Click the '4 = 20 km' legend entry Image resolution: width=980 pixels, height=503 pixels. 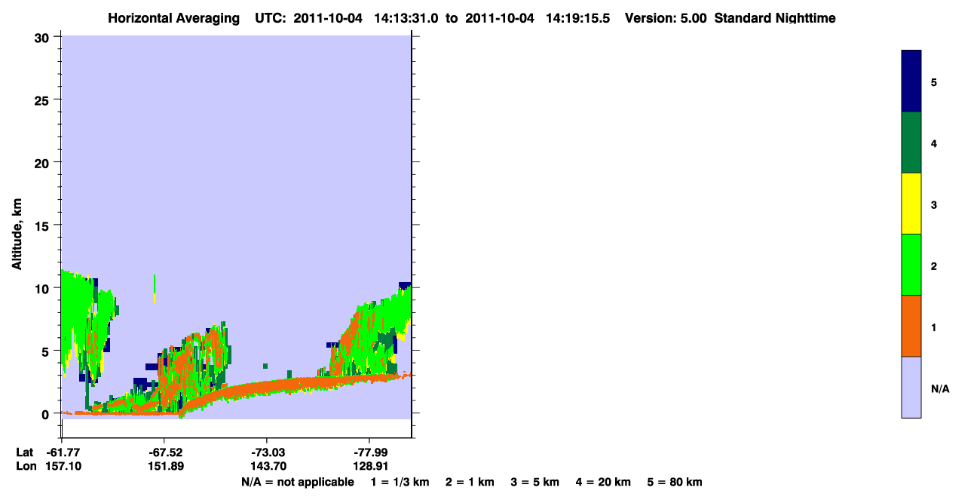tap(604, 483)
